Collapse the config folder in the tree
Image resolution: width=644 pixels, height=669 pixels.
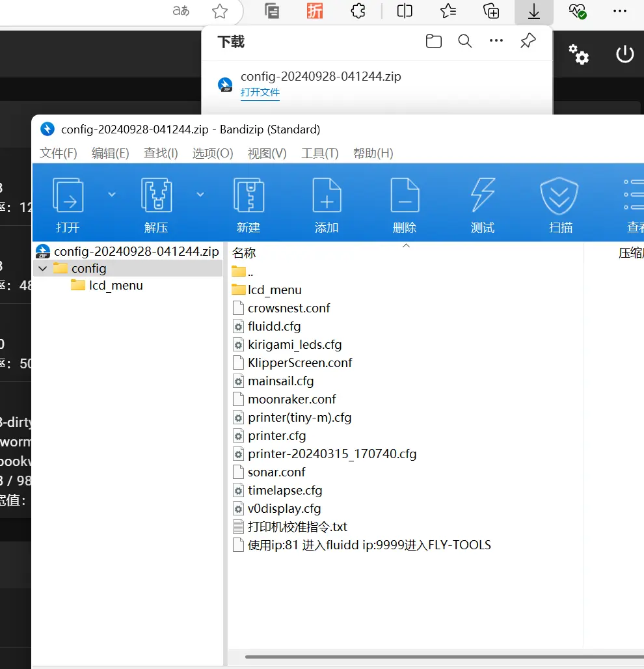[x=43, y=268]
